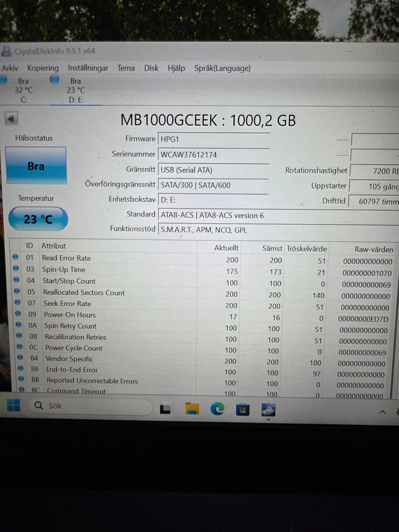Click the 23 °C temperature button

[x=38, y=219]
